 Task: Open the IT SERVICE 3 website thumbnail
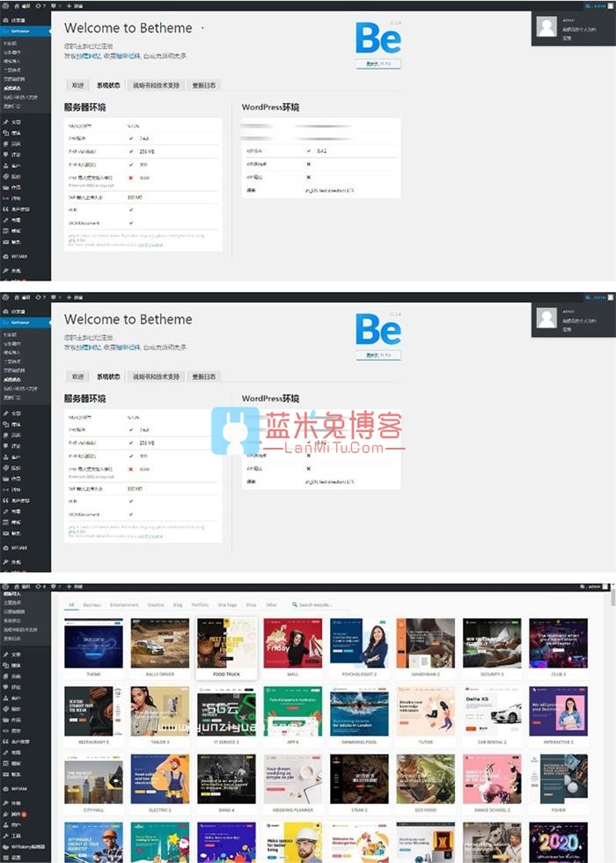click(x=226, y=711)
